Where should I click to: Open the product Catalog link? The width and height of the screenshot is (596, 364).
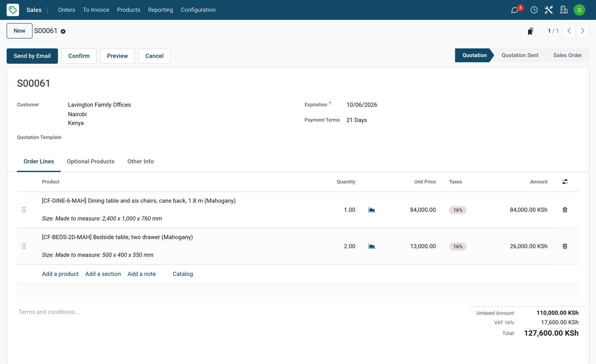(183, 274)
